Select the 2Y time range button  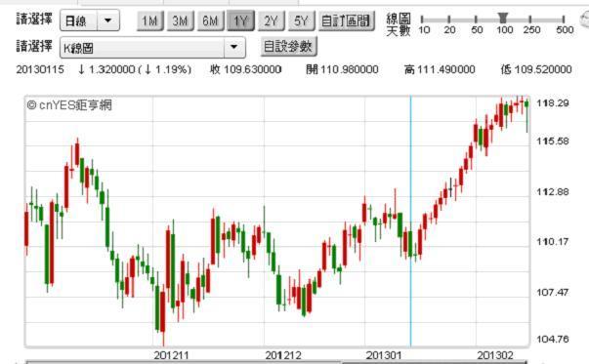(272, 21)
